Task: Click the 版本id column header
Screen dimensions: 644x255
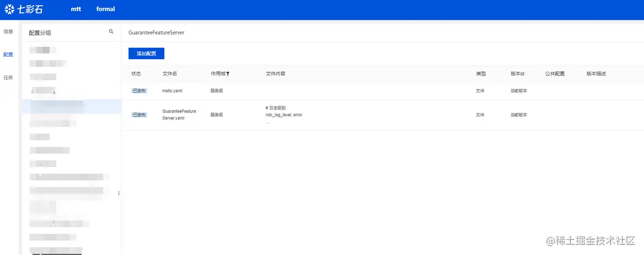Action: click(518, 74)
